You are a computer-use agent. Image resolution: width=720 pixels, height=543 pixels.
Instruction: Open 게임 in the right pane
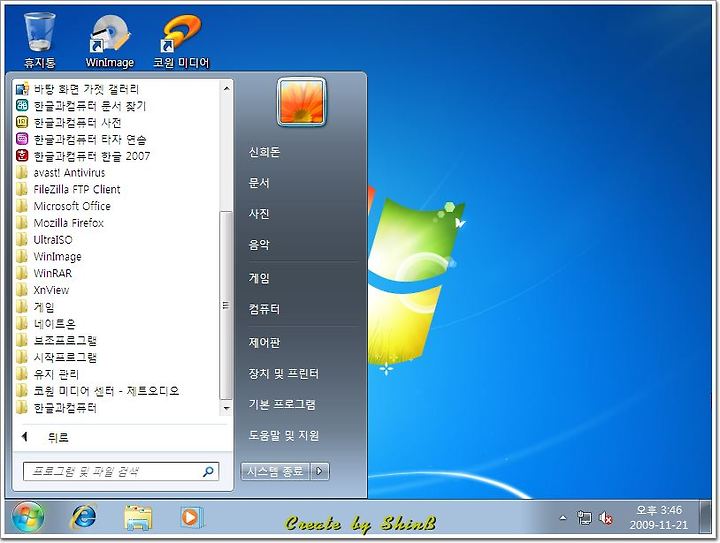tap(259, 278)
